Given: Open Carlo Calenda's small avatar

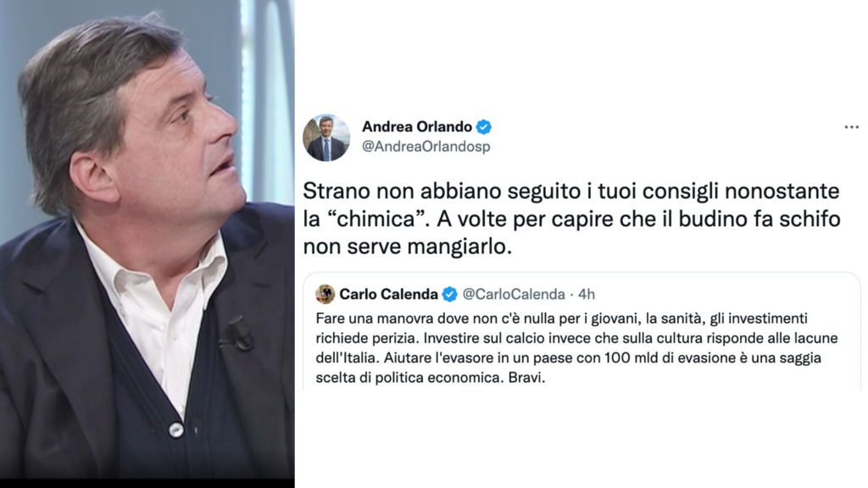Looking at the screenshot, I should coord(325,294).
